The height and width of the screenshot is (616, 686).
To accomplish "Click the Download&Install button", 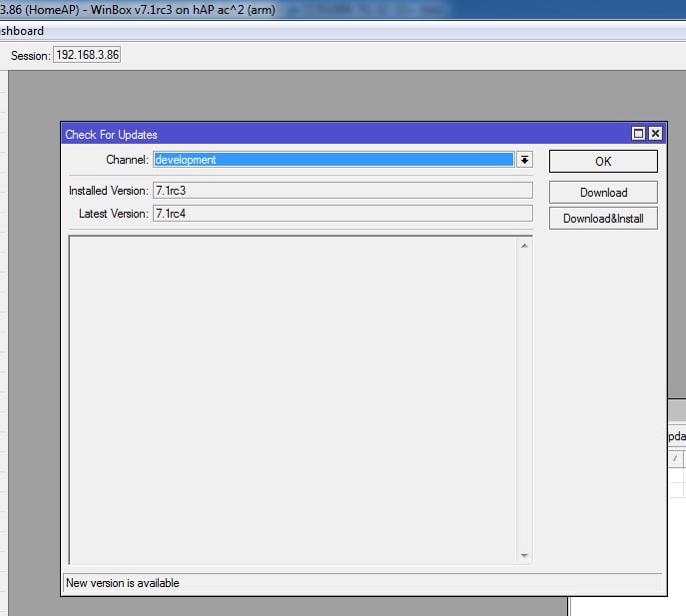I will click(603, 219).
